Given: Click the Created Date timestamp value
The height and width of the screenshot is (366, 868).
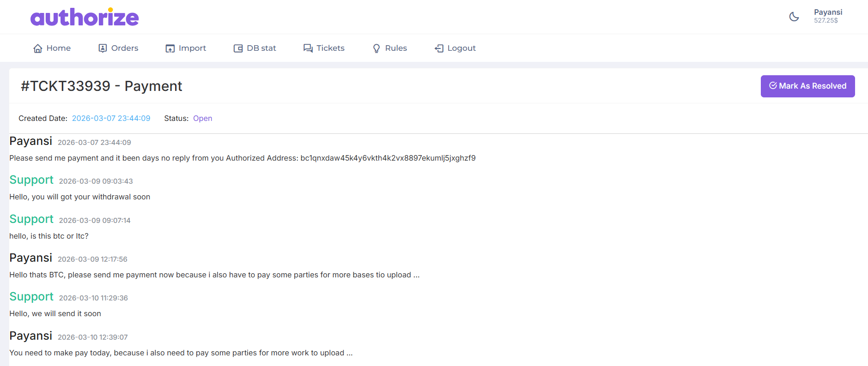Looking at the screenshot, I should pyautogui.click(x=111, y=118).
